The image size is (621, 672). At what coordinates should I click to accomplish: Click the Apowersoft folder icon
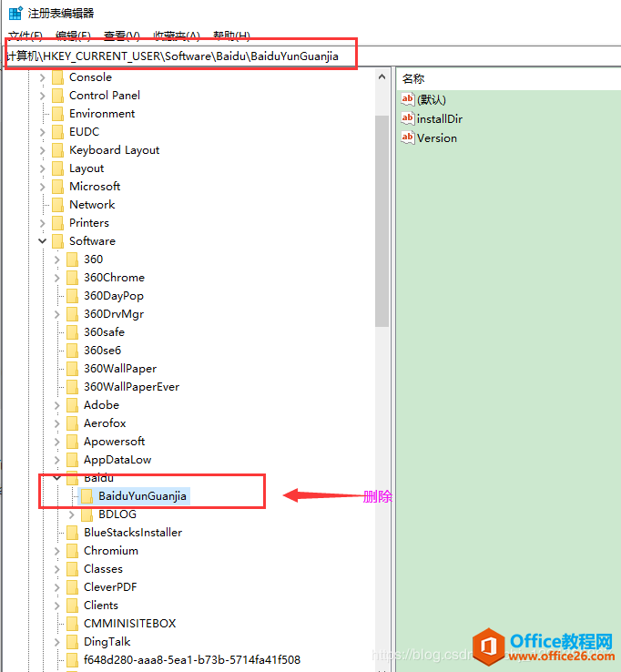(x=73, y=442)
